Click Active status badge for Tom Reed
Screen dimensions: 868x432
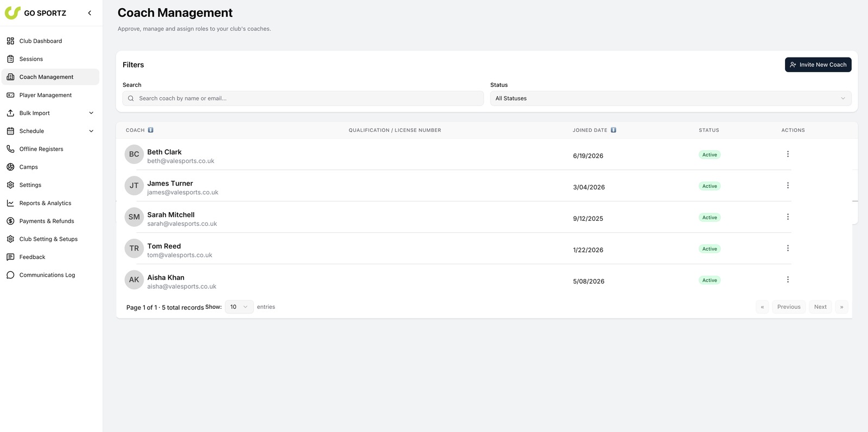tap(710, 249)
